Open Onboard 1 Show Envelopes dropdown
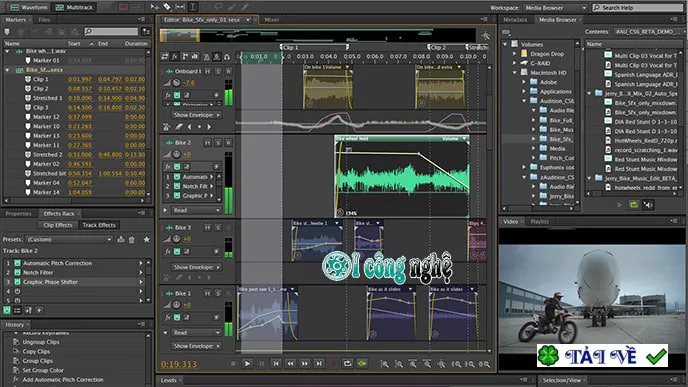This screenshot has height=387, width=688. tap(196, 115)
